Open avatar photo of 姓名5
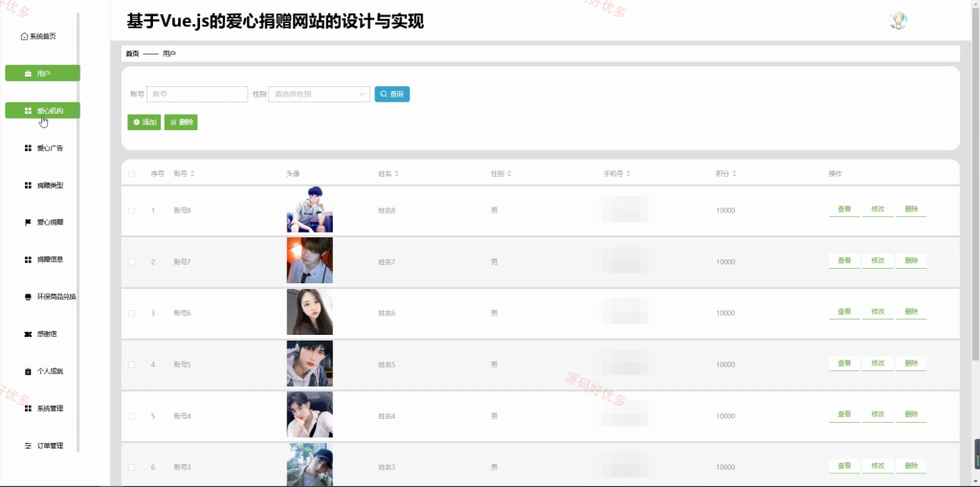Viewport: 980px width, 487px height. click(310, 364)
